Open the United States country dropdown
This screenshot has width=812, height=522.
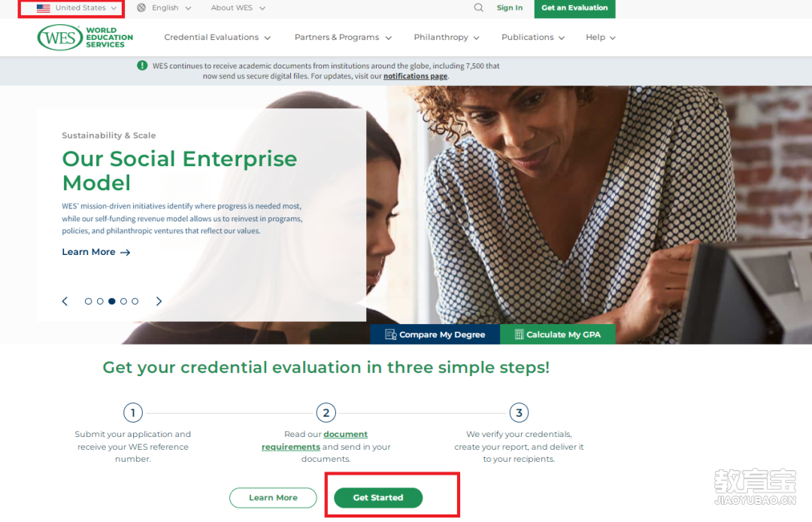tap(77, 8)
